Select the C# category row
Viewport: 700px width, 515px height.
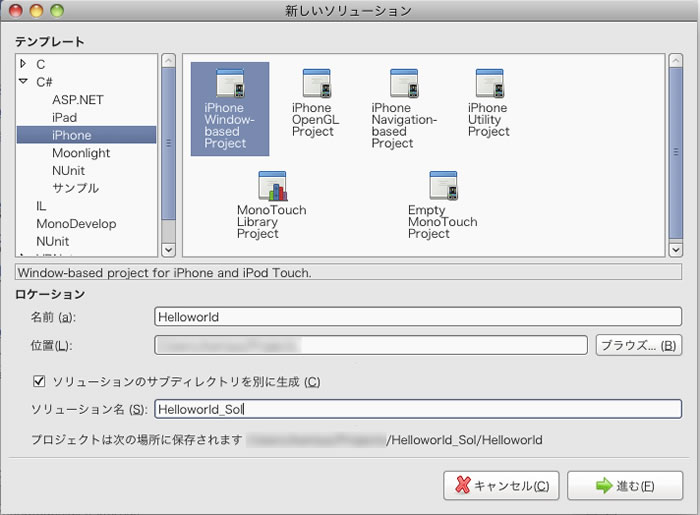pyautogui.click(x=44, y=82)
